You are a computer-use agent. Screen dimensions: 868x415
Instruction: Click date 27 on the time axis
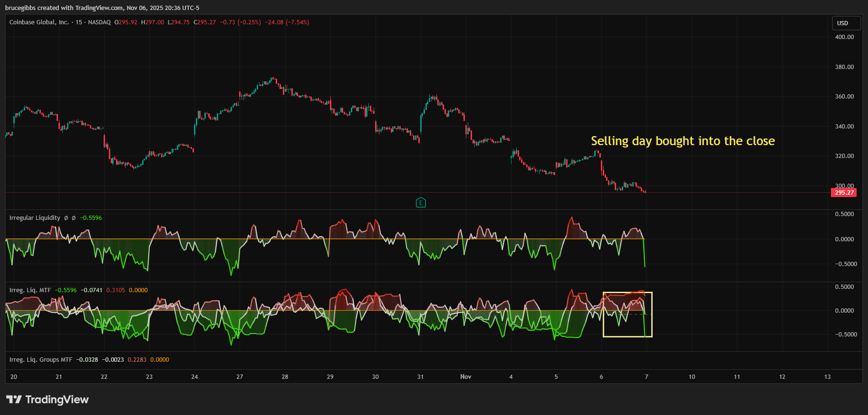click(240, 377)
